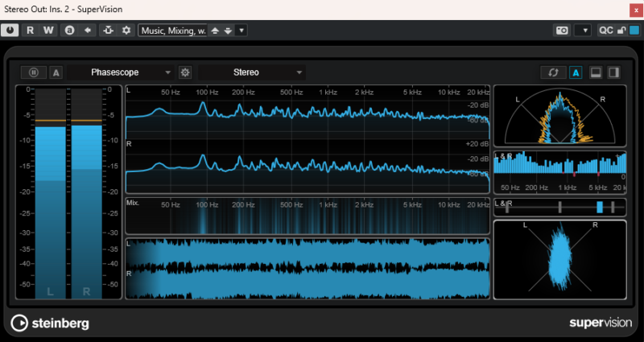644x342 pixels.
Task: Select the phasescope Lissajous display
Action: (x=559, y=260)
